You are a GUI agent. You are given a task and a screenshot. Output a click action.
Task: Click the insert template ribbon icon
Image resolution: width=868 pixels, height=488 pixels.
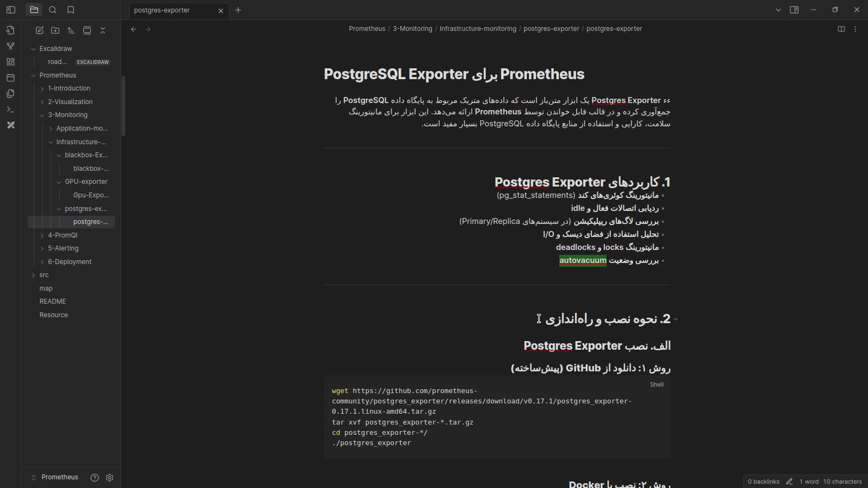(10, 94)
